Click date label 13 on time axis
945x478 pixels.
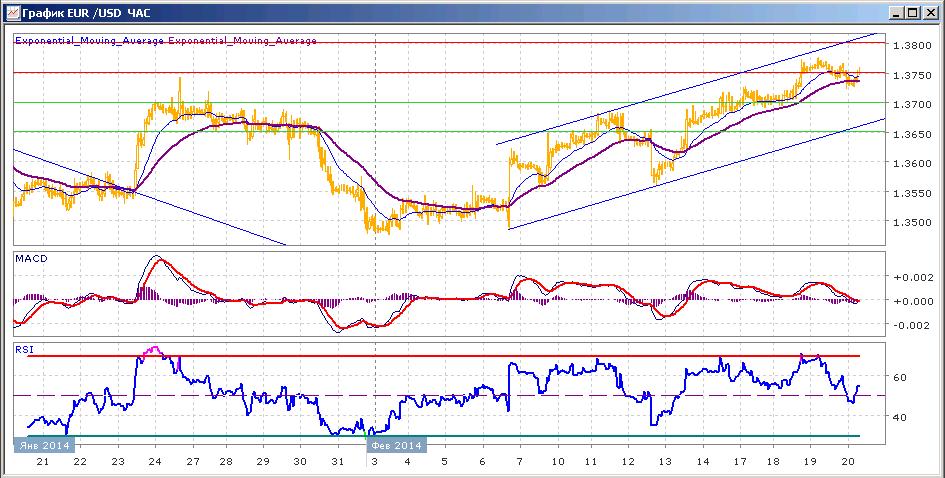(665, 462)
